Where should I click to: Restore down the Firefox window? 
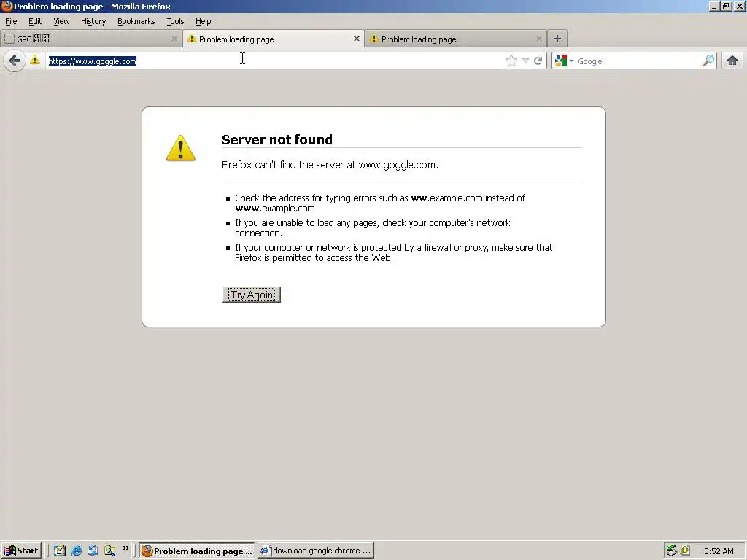[726, 6]
